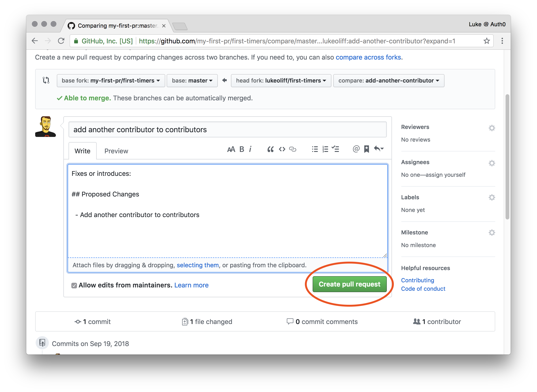The height and width of the screenshot is (392, 537).
Task: Toggle Allow edits from maintainers checkbox
Action: [x=74, y=286]
